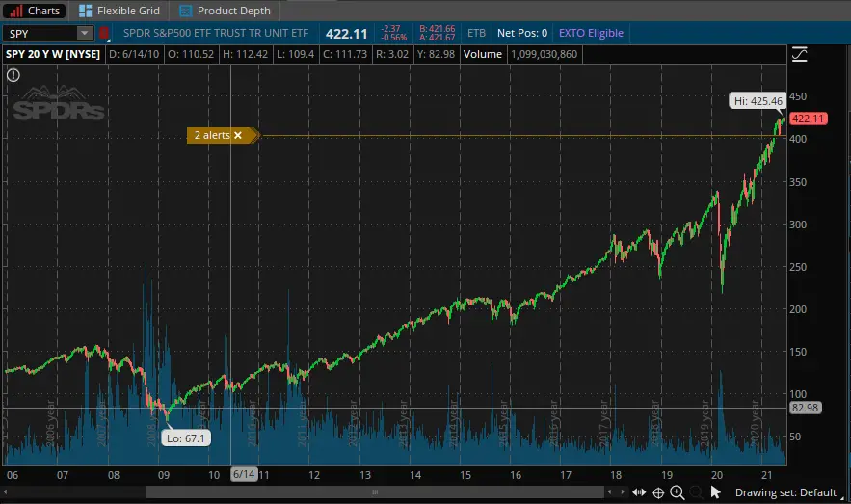This screenshot has width=851, height=504.
Task: Click the SPDR S&P500 ETF TRUST description
Action: (x=216, y=33)
